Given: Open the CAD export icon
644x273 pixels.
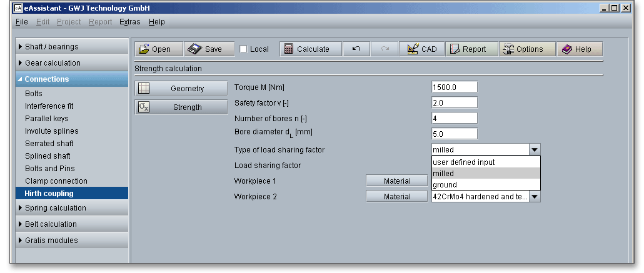Looking at the screenshot, I should click(x=413, y=49).
